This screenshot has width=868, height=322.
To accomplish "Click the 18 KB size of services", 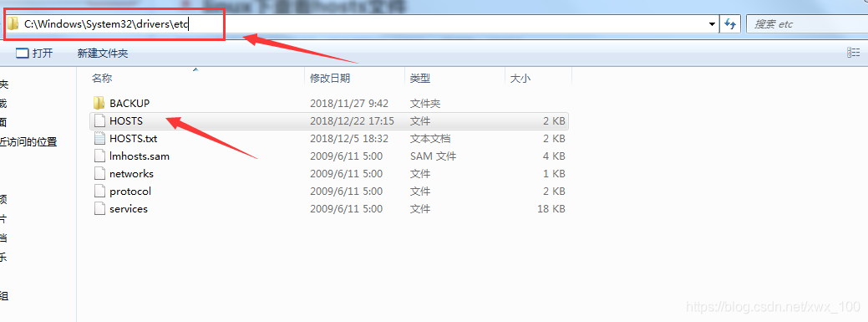I will click(x=551, y=209).
